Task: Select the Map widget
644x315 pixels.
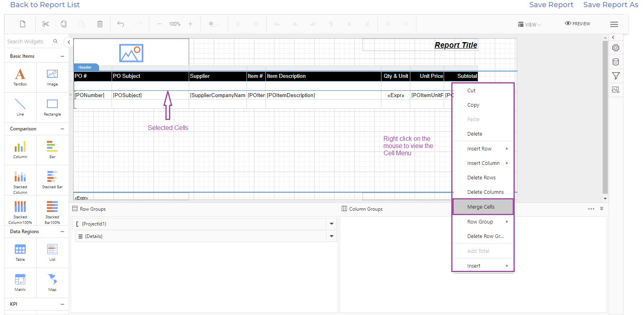Action: 52,282
